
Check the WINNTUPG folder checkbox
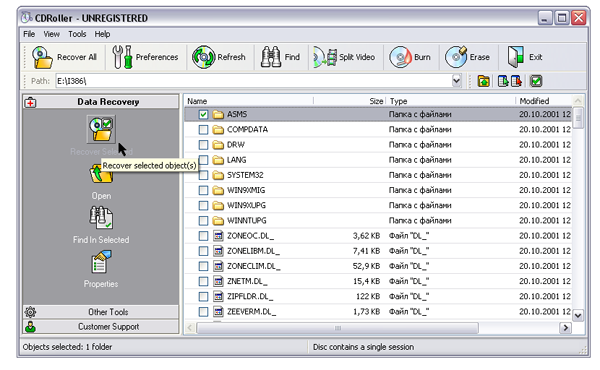click(203, 221)
